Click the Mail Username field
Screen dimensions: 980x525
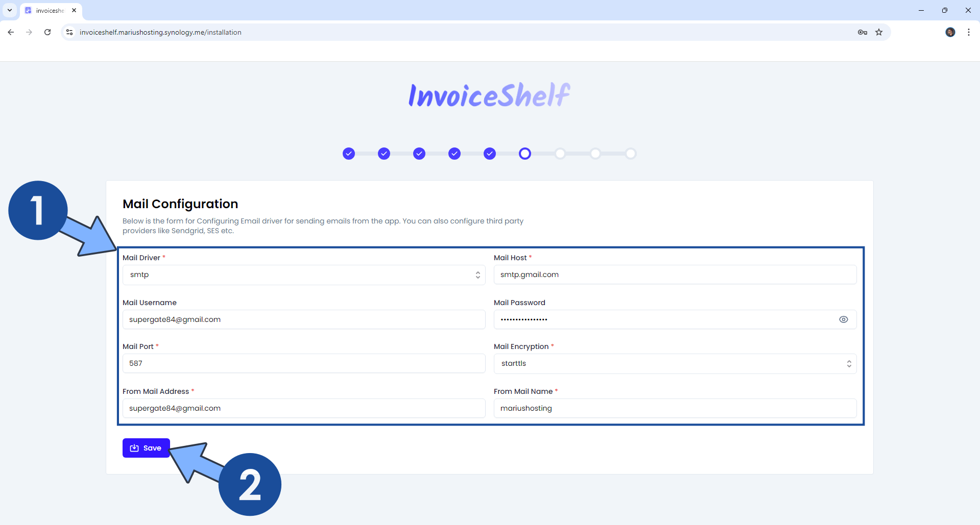coord(304,319)
